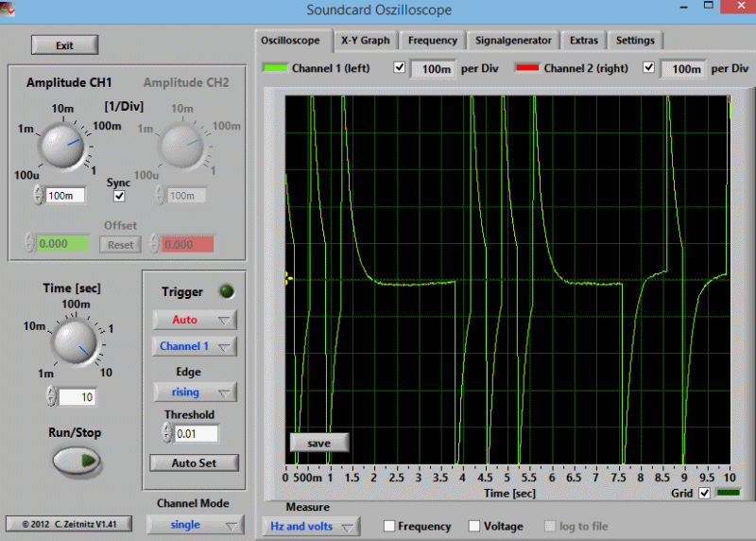Click the Auto Set trigger button
This screenshot has width=756, height=541.
[x=195, y=462]
